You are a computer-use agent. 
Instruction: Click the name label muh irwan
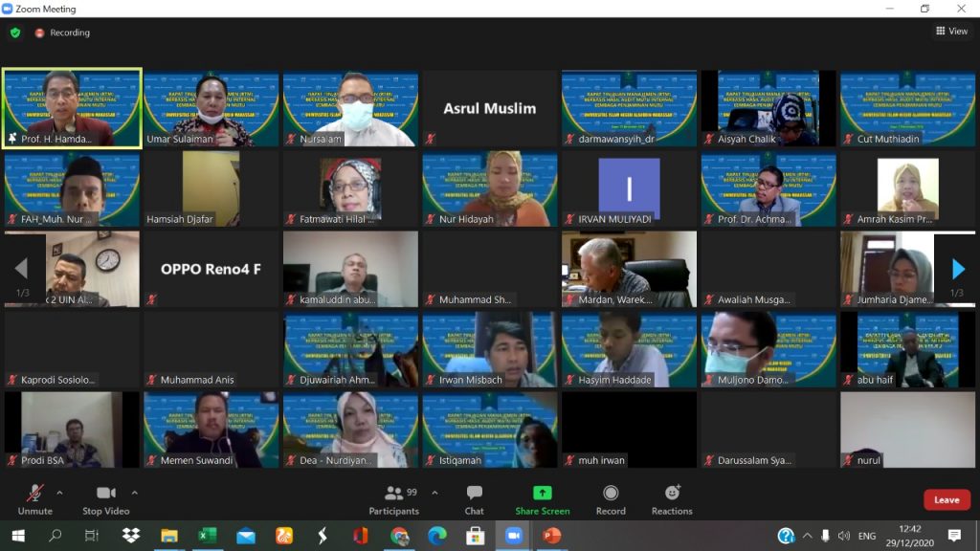[601, 460]
